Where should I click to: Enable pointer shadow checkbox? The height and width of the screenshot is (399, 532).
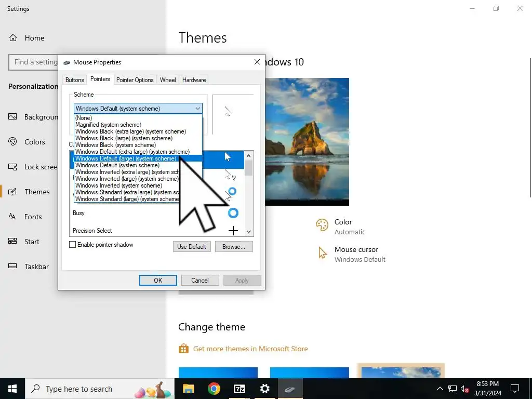click(x=73, y=245)
